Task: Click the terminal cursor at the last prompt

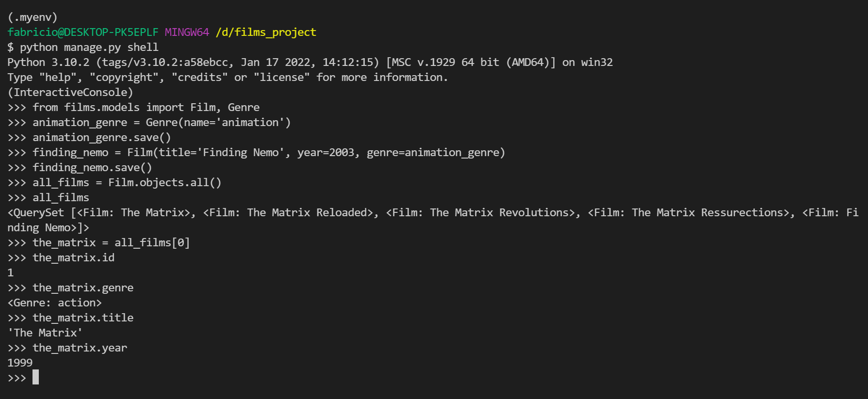Action: click(35, 377)
